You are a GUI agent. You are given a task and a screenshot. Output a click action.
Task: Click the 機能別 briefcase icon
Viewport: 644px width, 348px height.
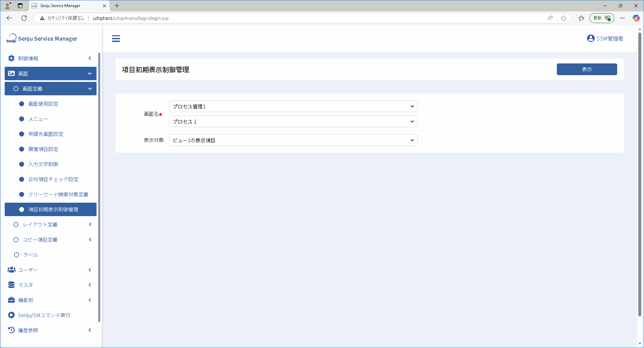[11, 300]
